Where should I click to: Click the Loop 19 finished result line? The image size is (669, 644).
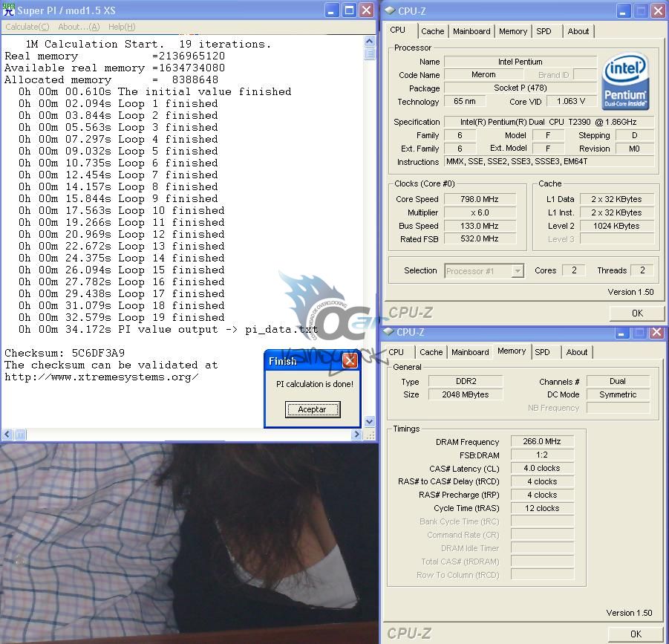click(x=122, y=317)
